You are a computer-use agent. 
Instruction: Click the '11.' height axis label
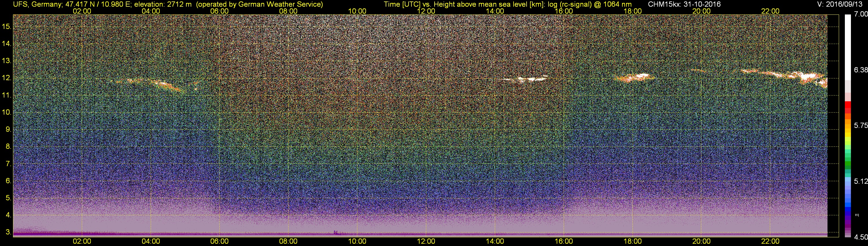(x=7, y=96)
